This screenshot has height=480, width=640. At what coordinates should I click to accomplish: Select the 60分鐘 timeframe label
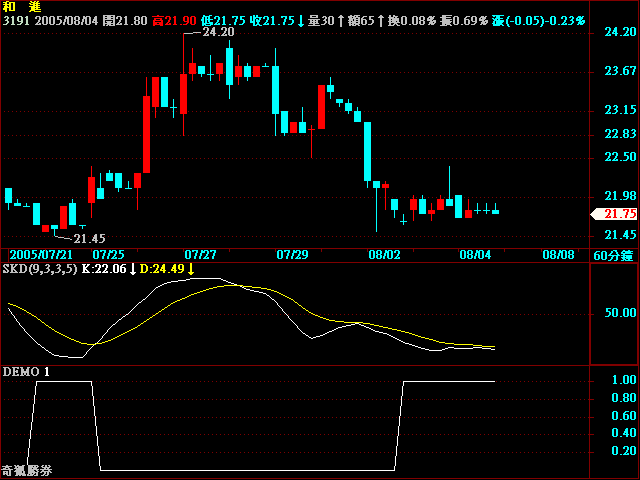[x=613, y=256]
